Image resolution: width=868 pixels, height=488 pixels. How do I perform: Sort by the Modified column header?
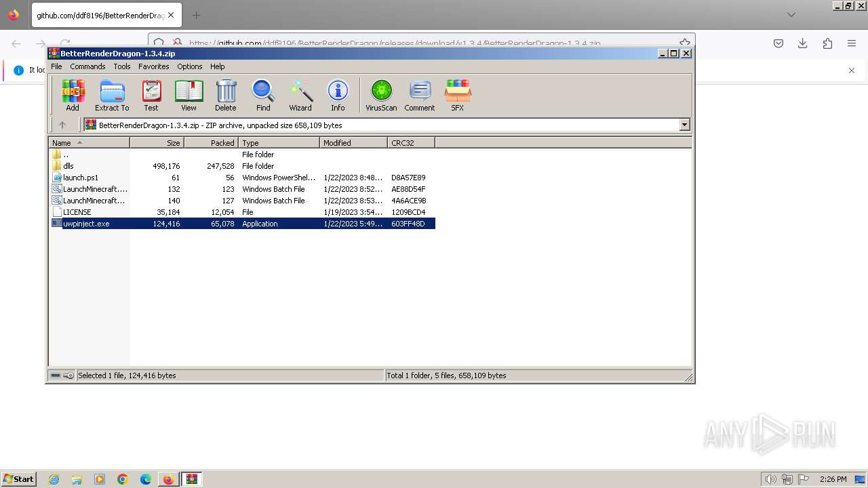(x=353, y=143)
